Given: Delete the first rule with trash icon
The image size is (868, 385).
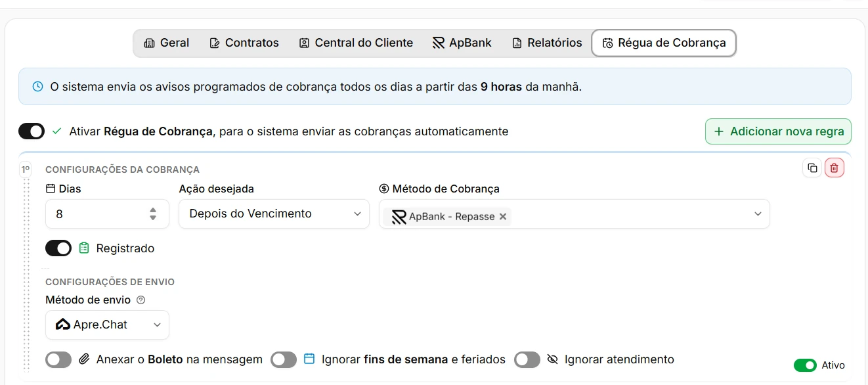Looking at the screenshot, I should pyautogui.click(x=835, y=168).
